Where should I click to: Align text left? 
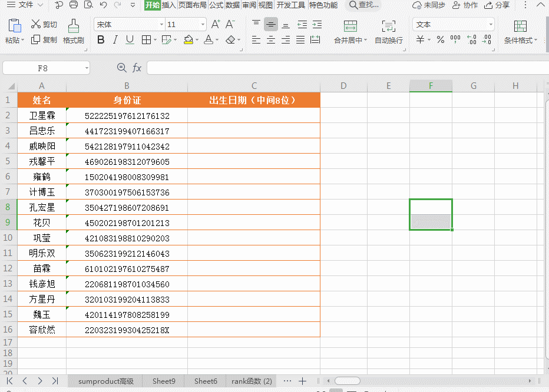click(x=256, y=40)
